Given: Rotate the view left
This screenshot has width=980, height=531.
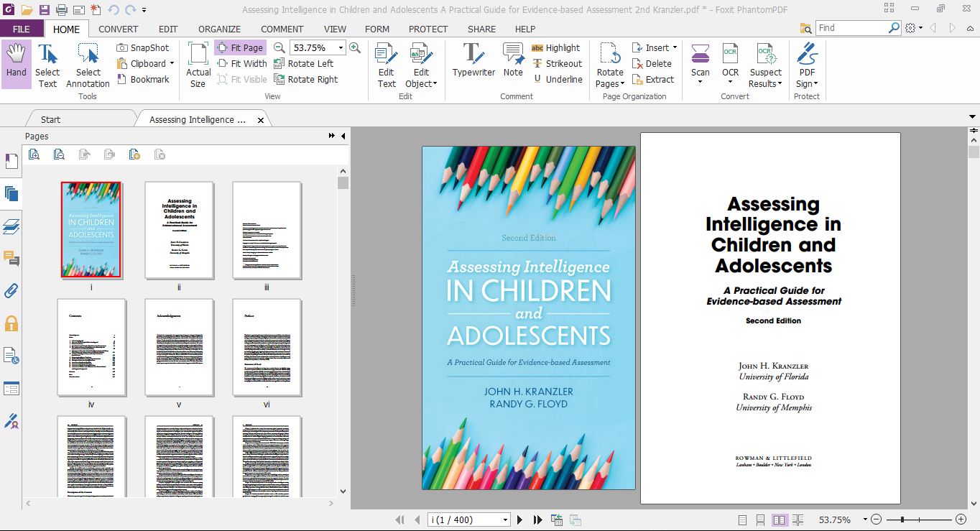Looking at the screenshot, I should point(304,63).
